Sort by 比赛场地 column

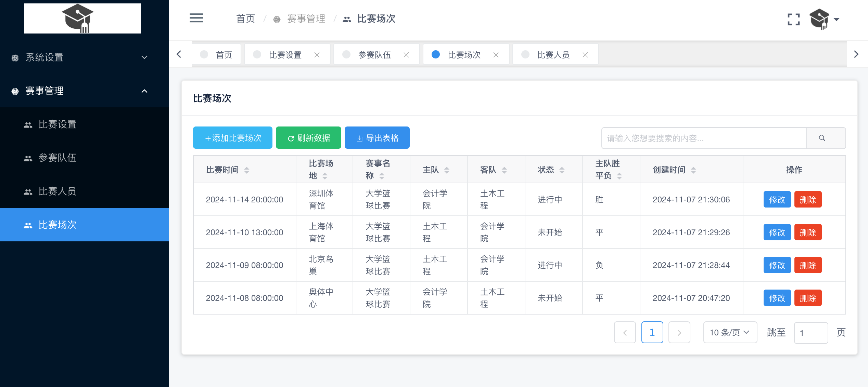(x=325, y=176)
